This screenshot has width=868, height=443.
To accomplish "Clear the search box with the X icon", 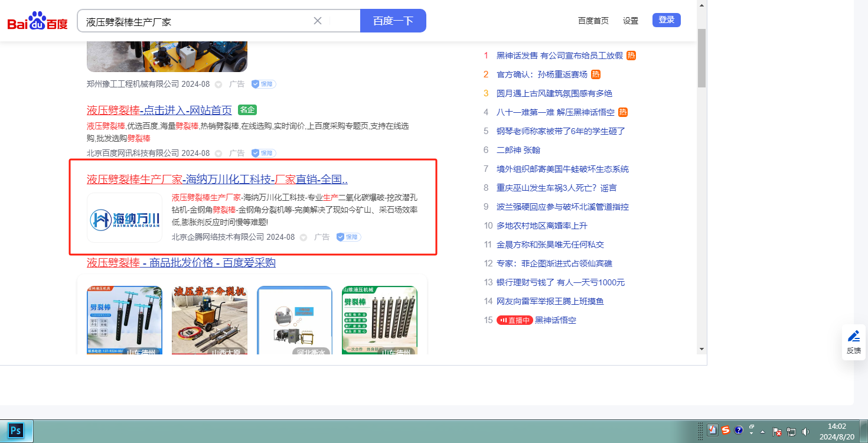I will (317, 21).
